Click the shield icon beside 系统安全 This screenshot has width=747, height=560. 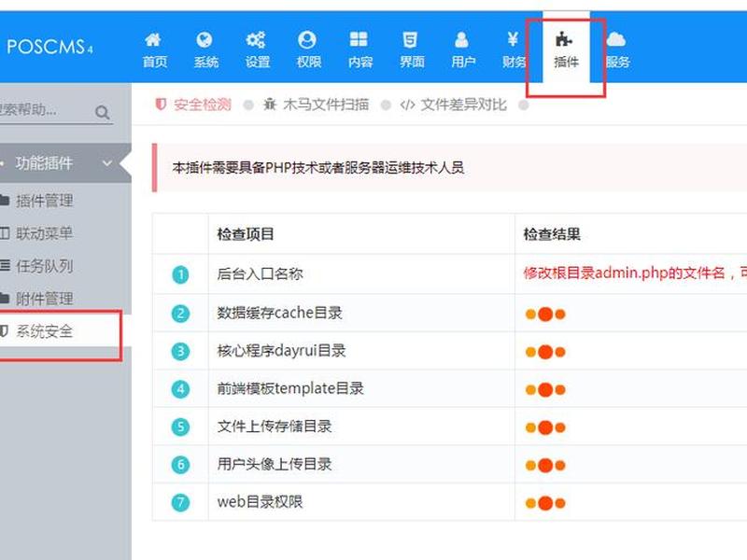coord(4,330)
